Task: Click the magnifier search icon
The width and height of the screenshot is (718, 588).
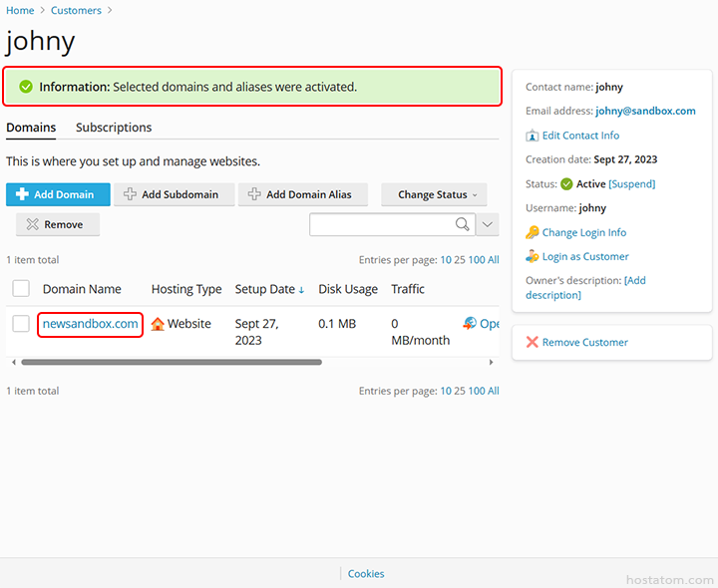Action: tap(463, 224)
